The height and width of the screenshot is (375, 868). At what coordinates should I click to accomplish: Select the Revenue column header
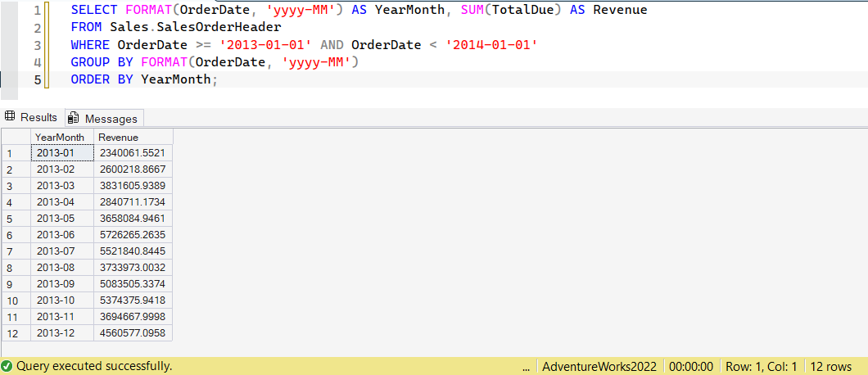(133, 137)
